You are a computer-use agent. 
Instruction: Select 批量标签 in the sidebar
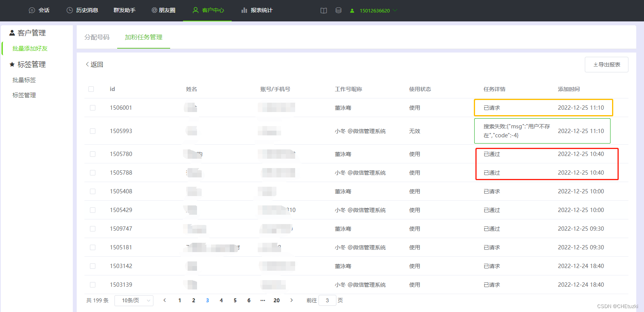(x=24, y=80)
